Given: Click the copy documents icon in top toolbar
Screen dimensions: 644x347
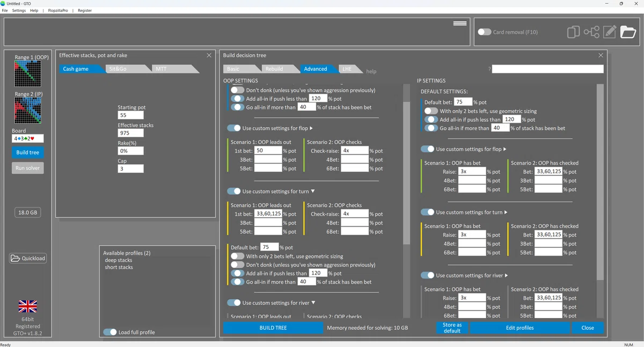Looking at the screenshot, I should click(x=573, y=32).
